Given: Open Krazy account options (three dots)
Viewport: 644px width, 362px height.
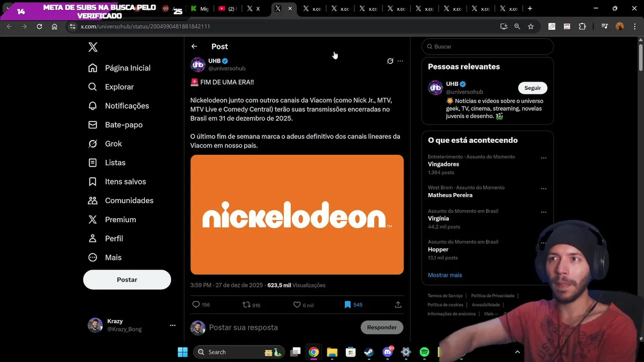Looking at the screenshot, I should tap(173, 325).
